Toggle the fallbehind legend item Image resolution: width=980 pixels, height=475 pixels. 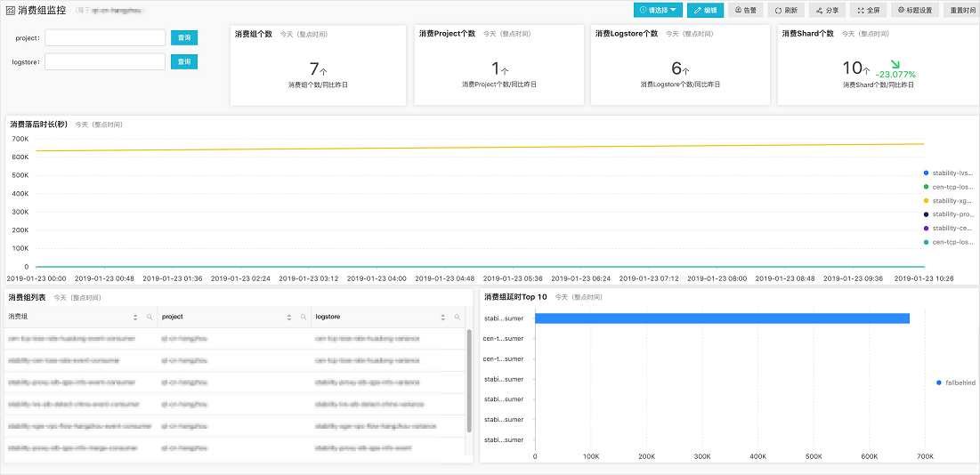(x=956, y=382)
